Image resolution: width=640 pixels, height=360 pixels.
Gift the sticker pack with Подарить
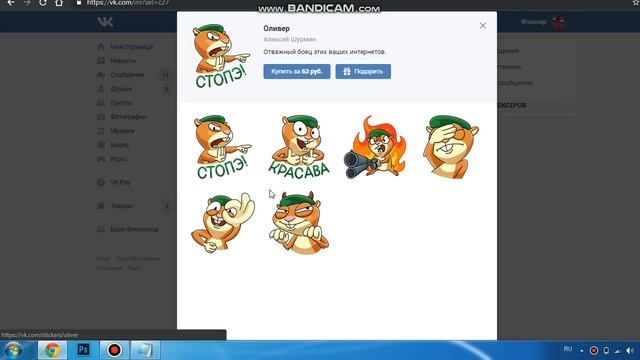click(x=363, y=71)
